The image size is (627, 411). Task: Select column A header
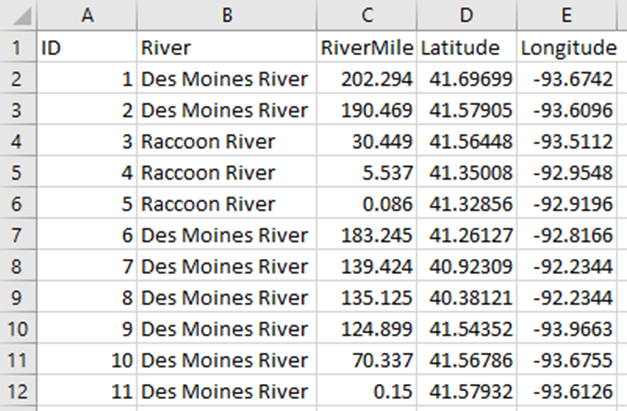87,15
